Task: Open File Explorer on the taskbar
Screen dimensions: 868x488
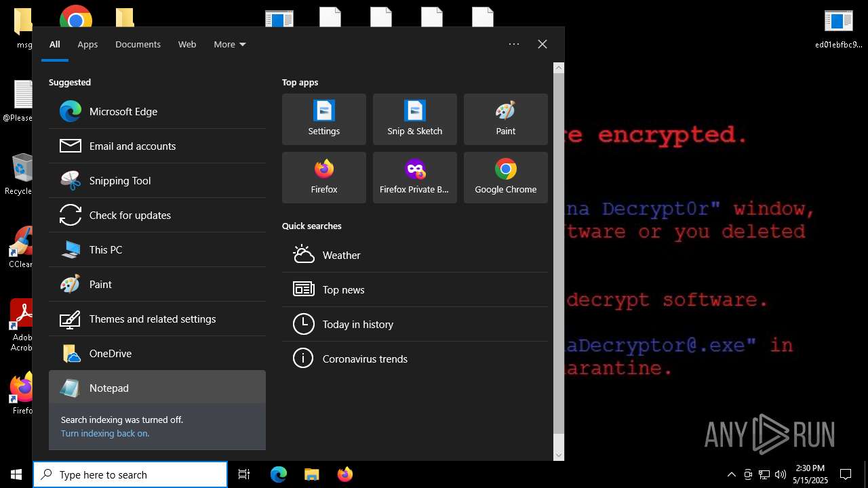Action: click(311, 474)
